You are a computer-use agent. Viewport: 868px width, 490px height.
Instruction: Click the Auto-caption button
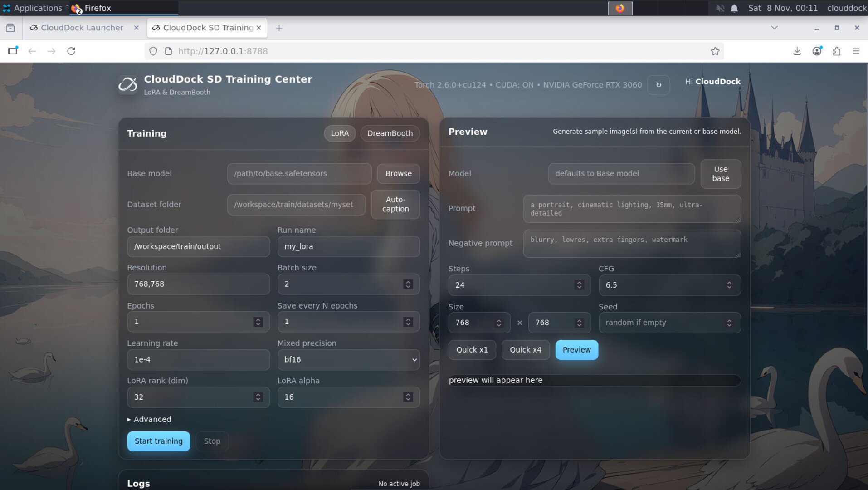395,204
